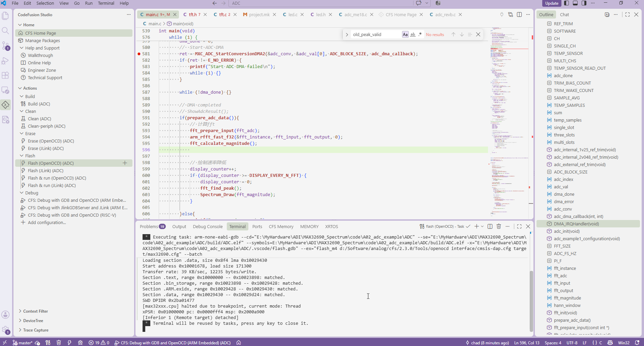644x346 pixels.
Task: Open the Extensions view
Action: 5,75
